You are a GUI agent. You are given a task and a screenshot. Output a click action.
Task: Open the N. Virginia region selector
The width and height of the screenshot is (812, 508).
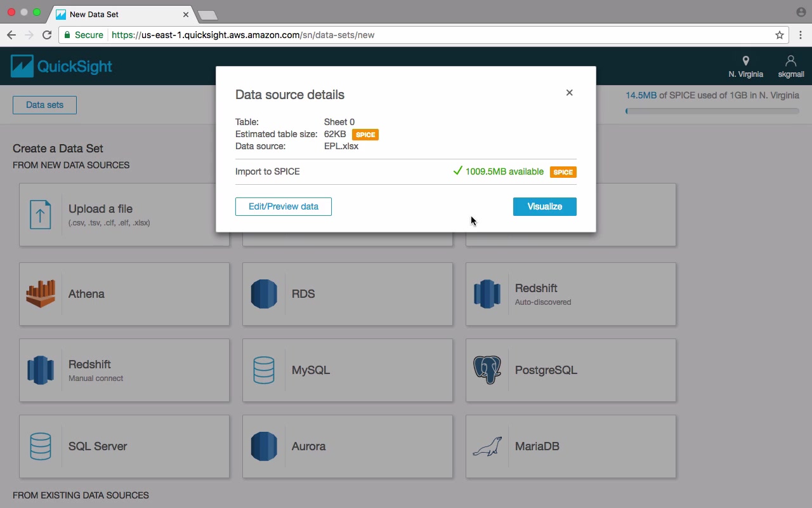click(x=746, y=67)
